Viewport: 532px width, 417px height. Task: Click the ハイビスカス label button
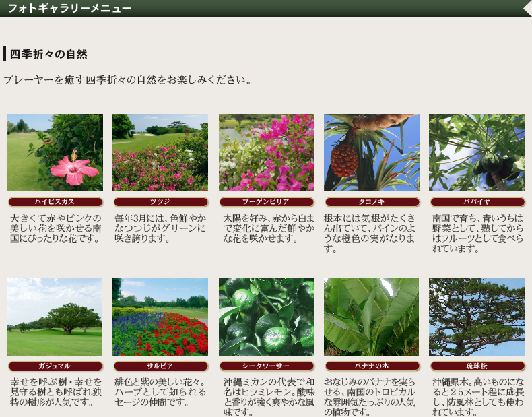pyautogui.click(x=55, y=202)
